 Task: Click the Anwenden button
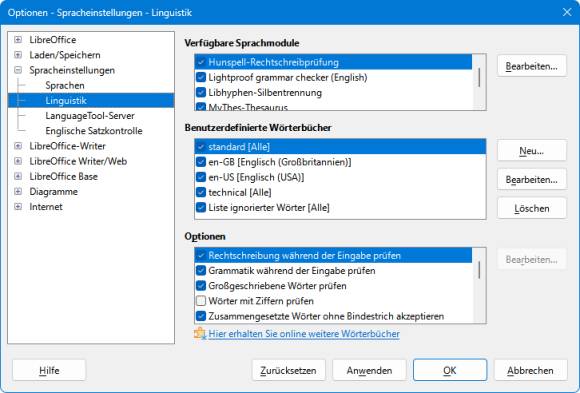point(369,370)
